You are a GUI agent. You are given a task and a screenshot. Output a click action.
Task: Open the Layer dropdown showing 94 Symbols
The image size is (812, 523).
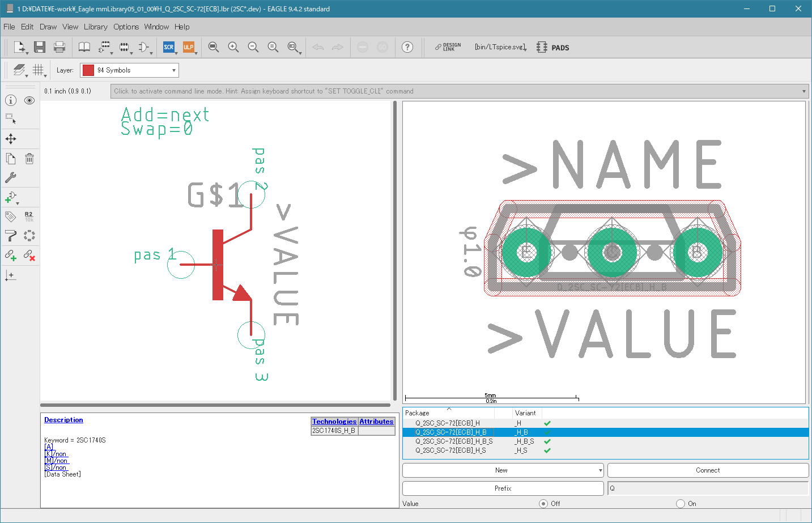click(129, 70)
